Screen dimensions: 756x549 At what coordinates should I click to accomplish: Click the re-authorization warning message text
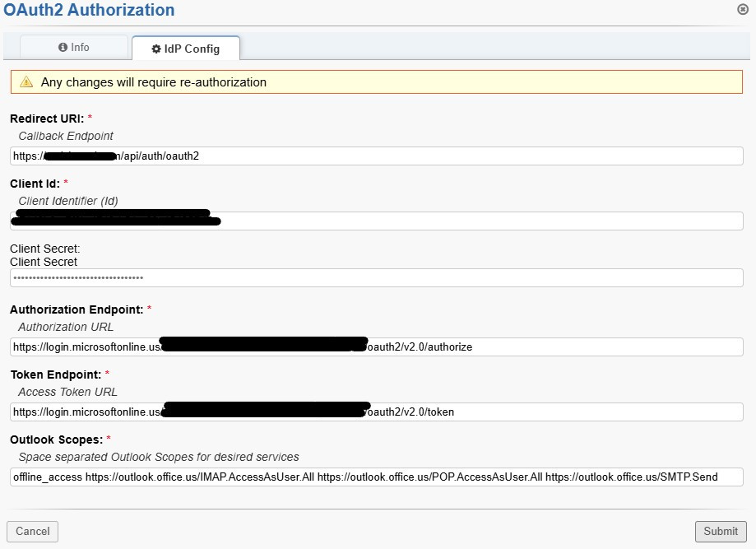[154, 82]
